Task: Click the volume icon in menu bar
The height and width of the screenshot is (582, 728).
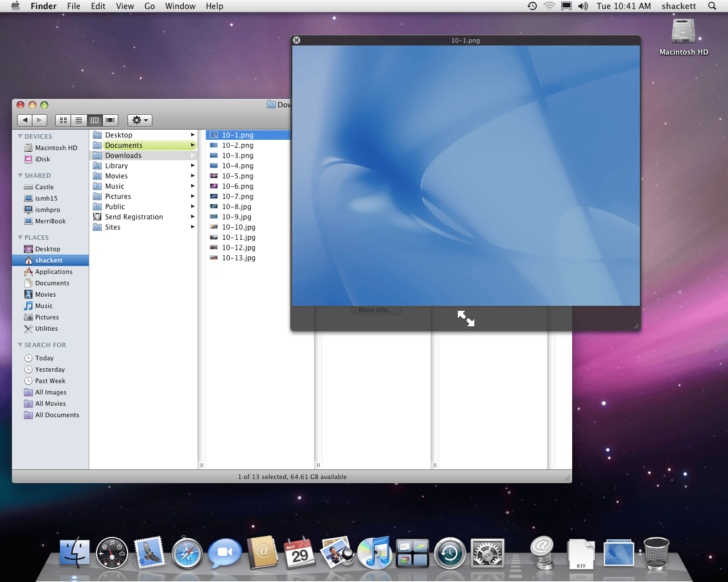Action: (x=583, y=6)
